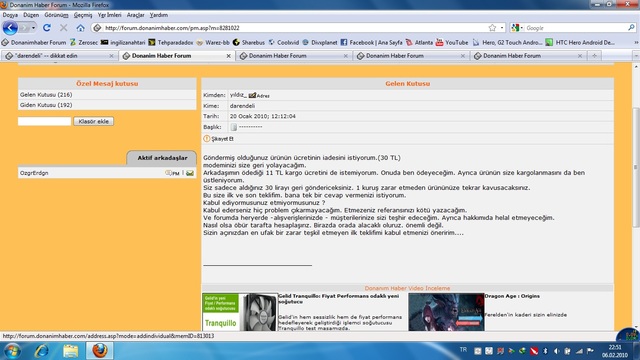
Task: Bookmark this page with the star icon
Action: (492, 28)
